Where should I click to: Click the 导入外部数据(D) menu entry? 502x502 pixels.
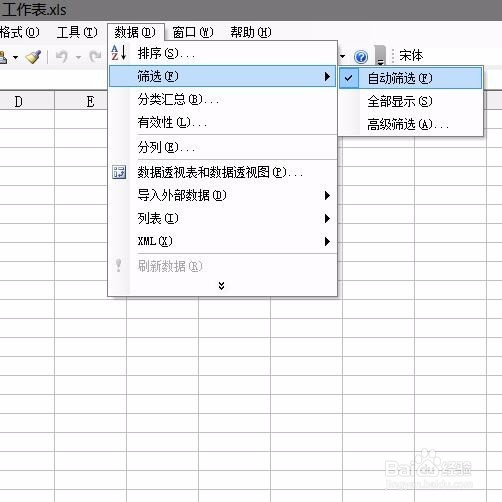tap(223, 195)
